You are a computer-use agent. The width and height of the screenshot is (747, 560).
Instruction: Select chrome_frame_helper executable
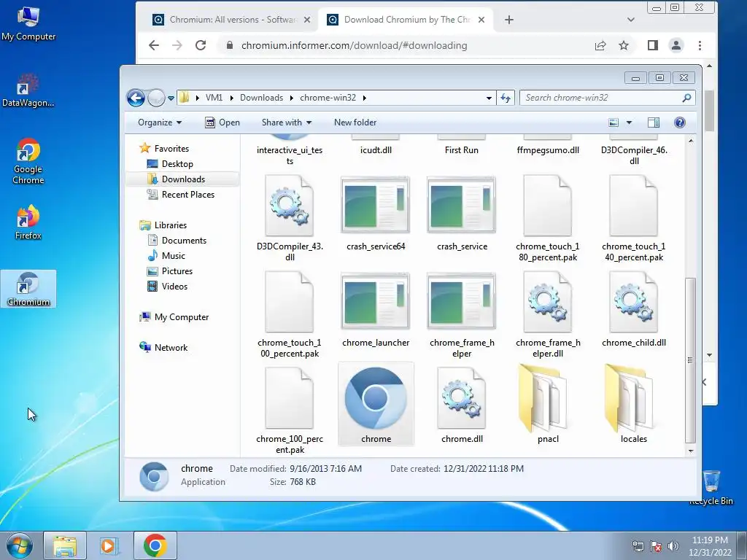tap(462, 314)
